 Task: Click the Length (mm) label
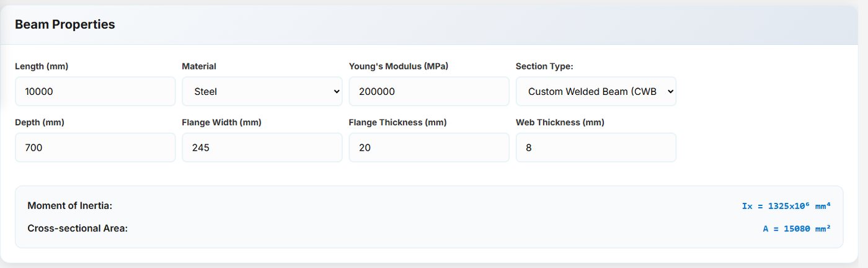click(42, 66)
